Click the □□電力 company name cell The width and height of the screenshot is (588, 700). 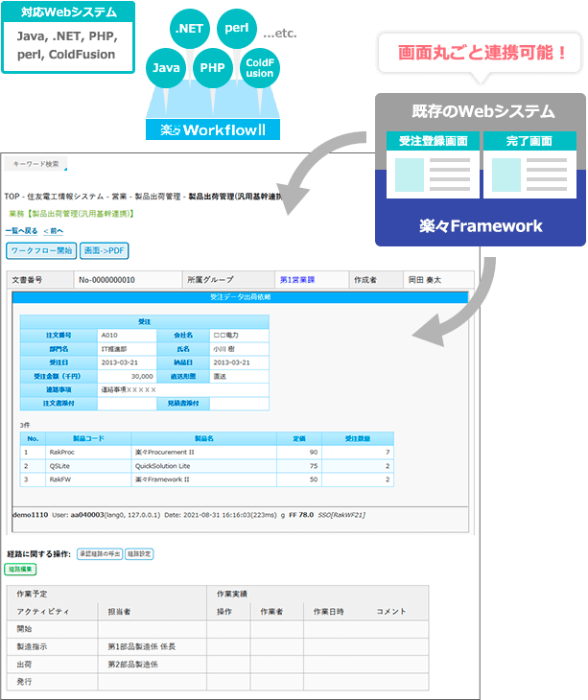coord(239,336)
